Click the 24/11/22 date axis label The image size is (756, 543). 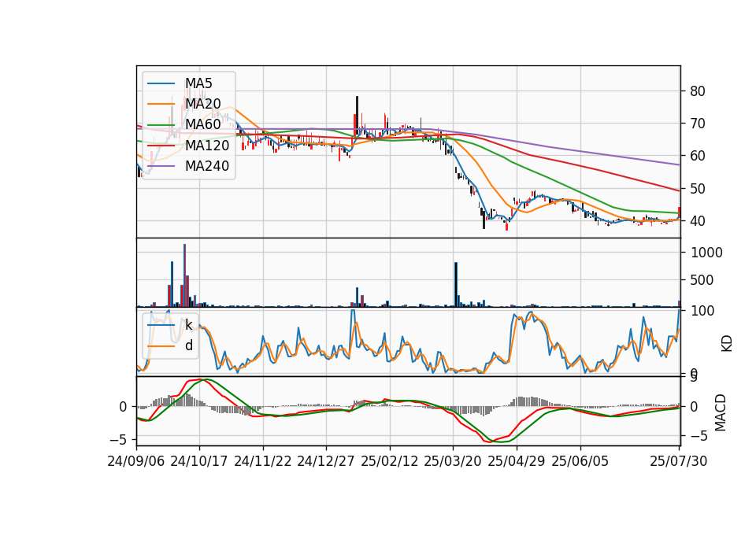(x=263, y=461)
